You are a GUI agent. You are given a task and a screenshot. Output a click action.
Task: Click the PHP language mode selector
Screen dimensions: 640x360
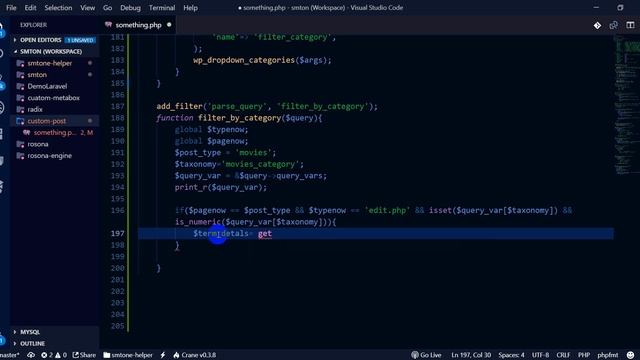pyautogui.click(x=584, y=355)
